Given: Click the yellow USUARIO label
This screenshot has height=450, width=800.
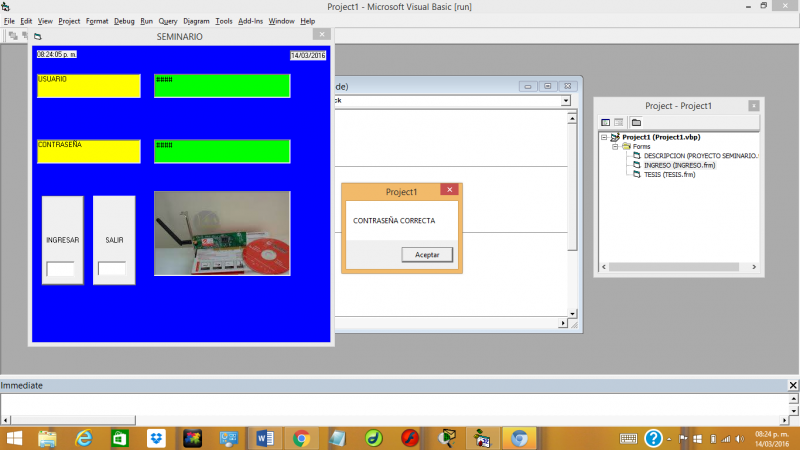Looking at the screenshot, I should (x=89, y=86).
